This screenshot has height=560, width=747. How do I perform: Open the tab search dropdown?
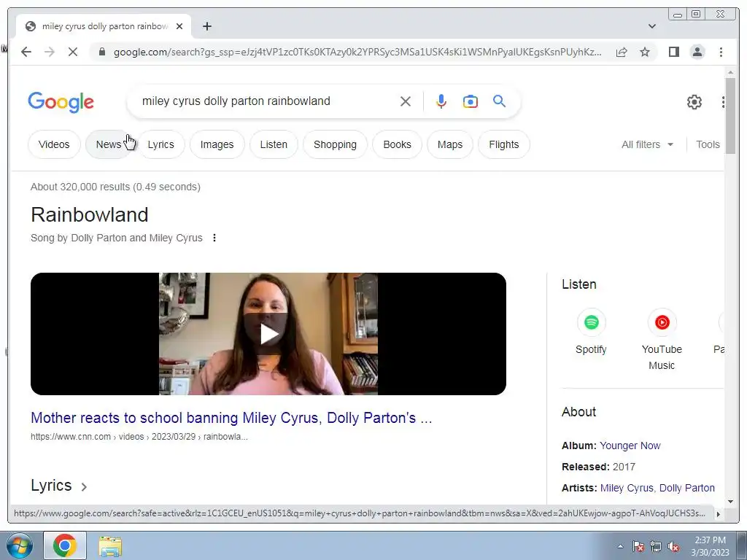(651, 26)
